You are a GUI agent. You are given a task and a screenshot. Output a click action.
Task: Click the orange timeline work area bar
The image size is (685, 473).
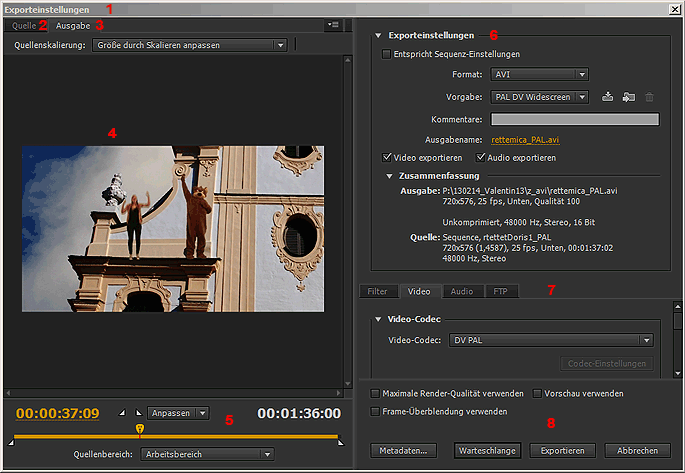click(x=176, y=436)
